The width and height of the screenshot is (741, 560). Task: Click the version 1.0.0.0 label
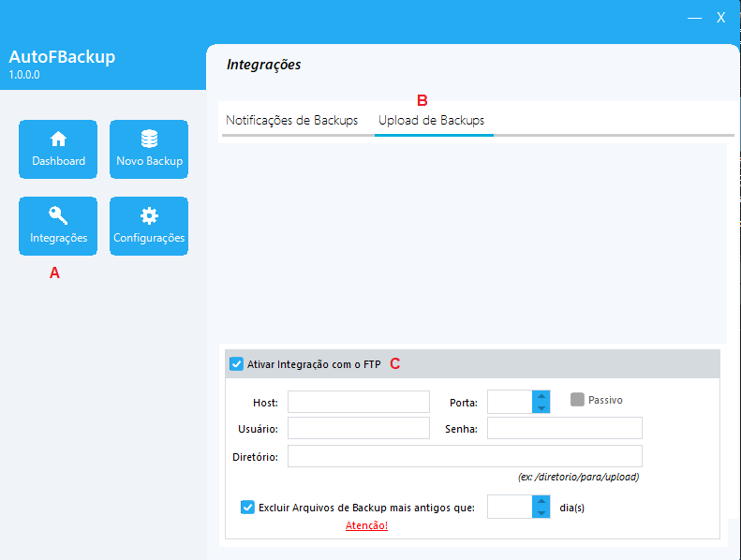[x=24, y=75]
